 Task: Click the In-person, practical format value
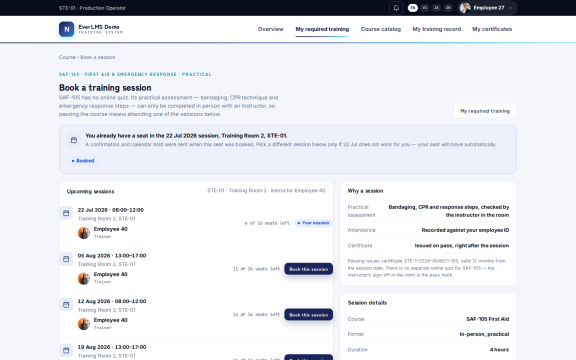click(484, 334)
